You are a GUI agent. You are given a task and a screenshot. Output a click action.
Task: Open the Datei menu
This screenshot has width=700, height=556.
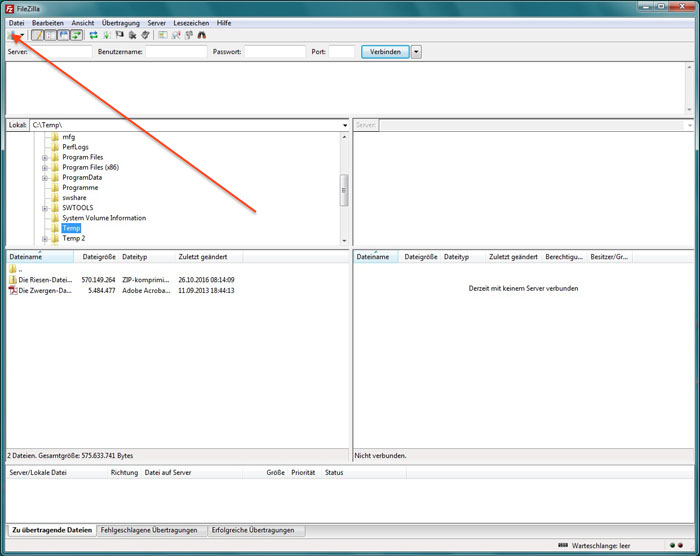point(17,23)
